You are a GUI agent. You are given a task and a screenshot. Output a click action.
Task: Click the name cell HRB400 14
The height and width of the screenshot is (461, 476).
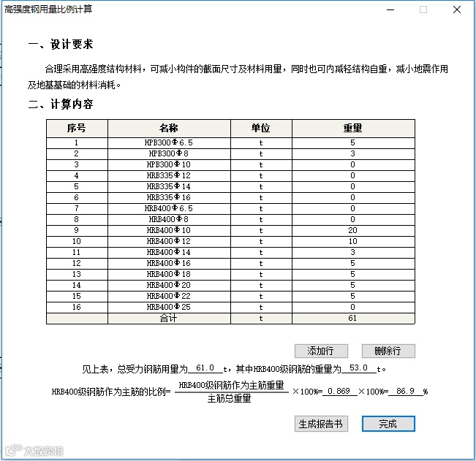pos(169,252)
